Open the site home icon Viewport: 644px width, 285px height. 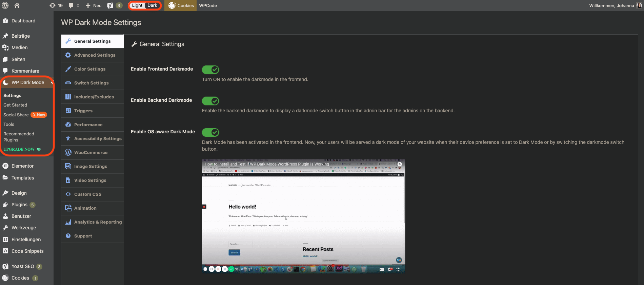point(17,5)
